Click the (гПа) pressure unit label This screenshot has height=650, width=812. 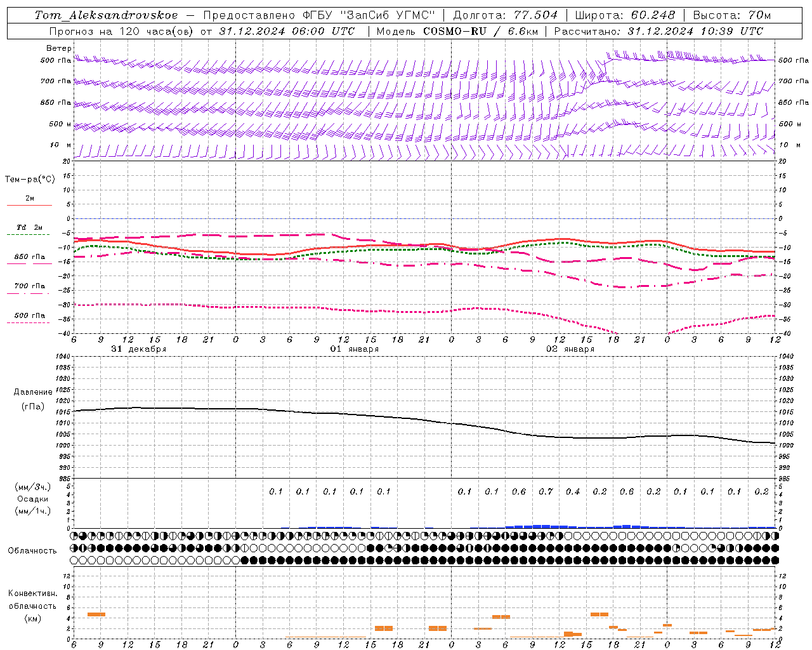click(33, 406)
